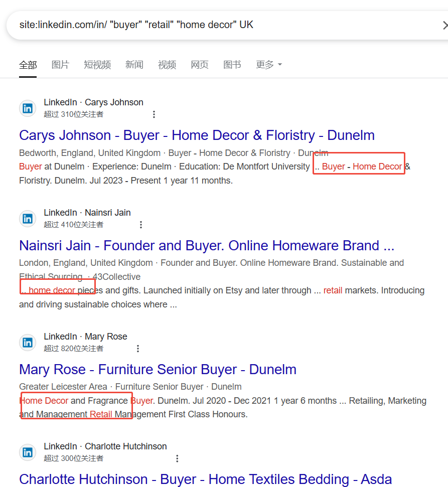
Task: Click the LinkedIn favicon beside Mary Rose
Action: click(28, 343)
